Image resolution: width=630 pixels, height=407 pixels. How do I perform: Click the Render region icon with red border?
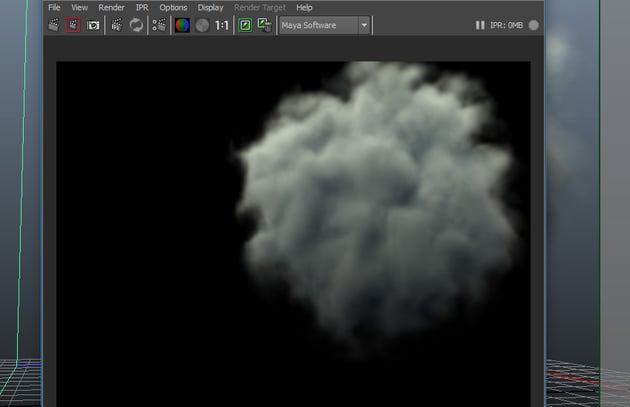click(73, 25)
